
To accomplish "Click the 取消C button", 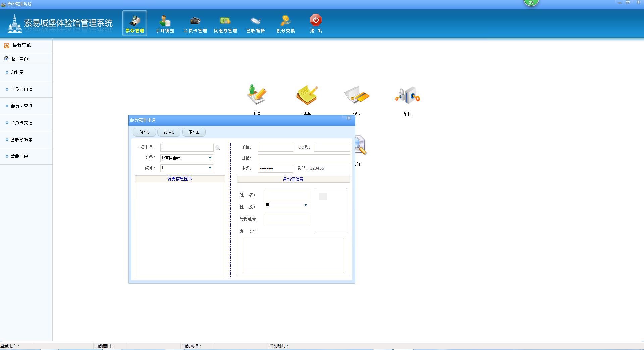I will click(169, 132).
